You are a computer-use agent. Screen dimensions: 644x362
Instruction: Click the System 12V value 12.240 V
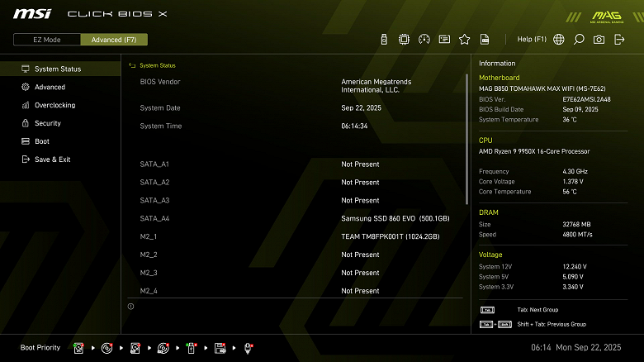(575, 267)
